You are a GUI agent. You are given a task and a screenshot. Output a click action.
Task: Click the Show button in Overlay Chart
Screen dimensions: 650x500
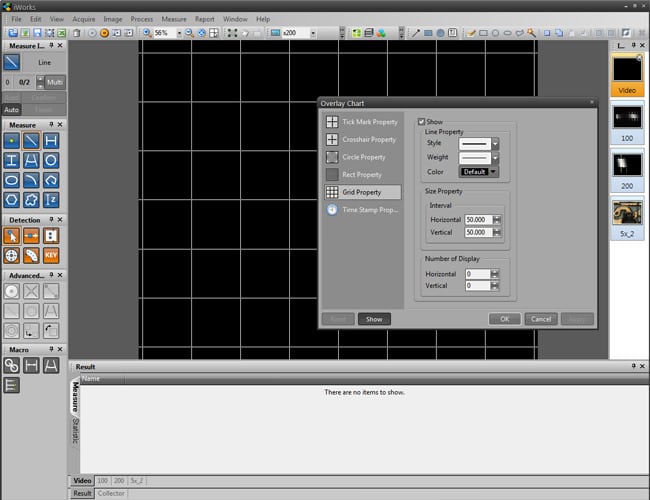point(374,319)
